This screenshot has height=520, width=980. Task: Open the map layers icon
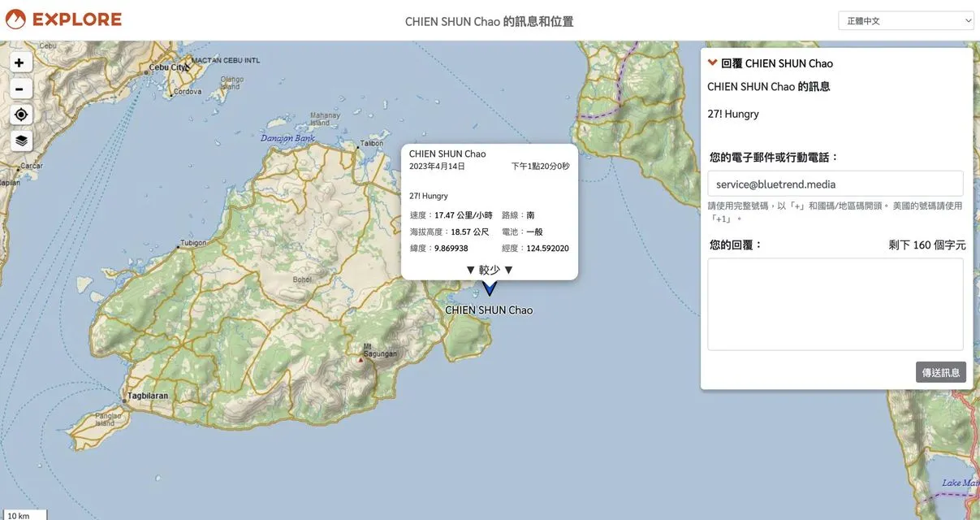[21, 141]
